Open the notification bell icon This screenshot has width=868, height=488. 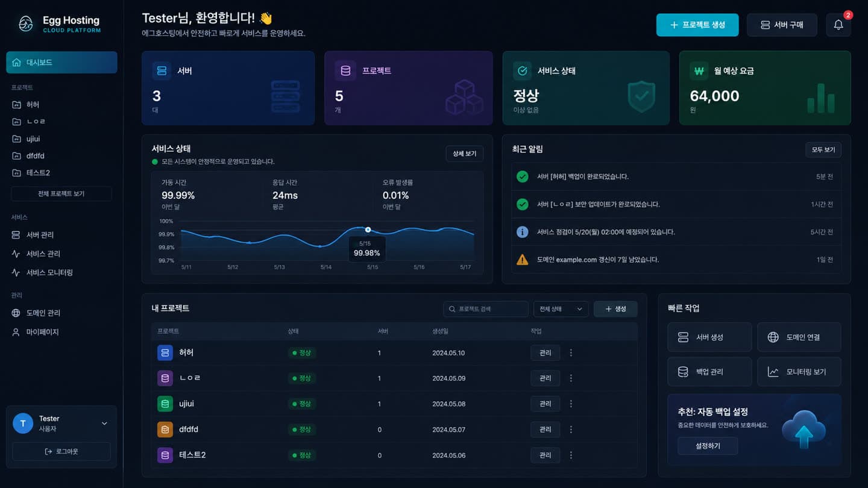(838, 25)
